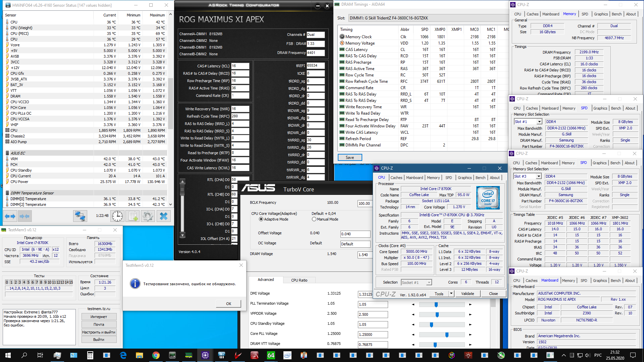Viewport: 644px width, 362px height.
Task: Click the HWiNFO expand columns arrows icon
Action: (x=10, y=216)
